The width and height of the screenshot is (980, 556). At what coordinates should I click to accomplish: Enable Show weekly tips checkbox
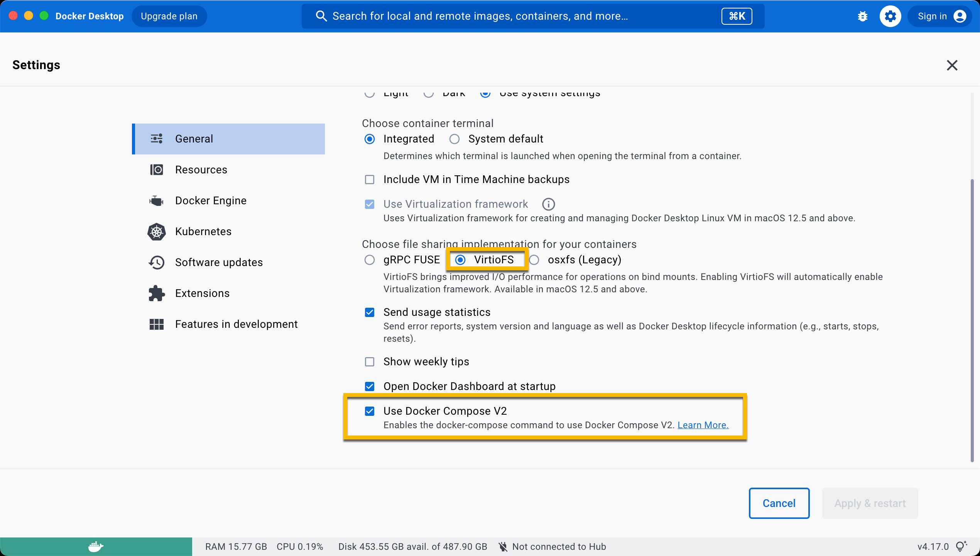tap(370, 362)
